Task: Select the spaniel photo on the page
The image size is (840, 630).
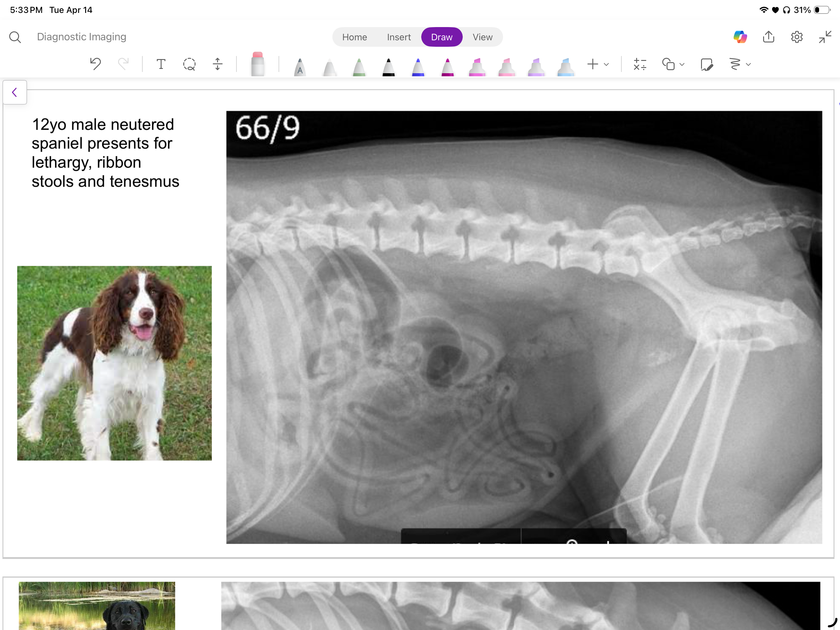Action: 114,363
